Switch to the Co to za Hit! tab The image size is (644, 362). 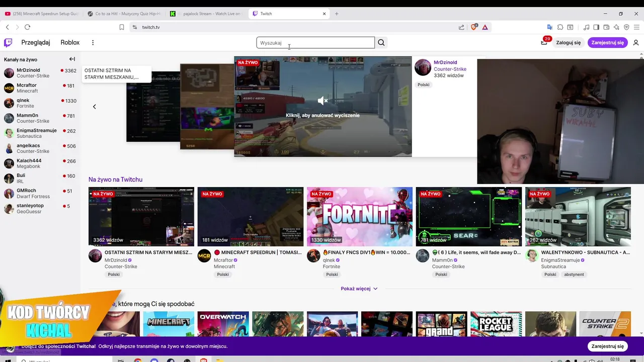pos(124,14)
